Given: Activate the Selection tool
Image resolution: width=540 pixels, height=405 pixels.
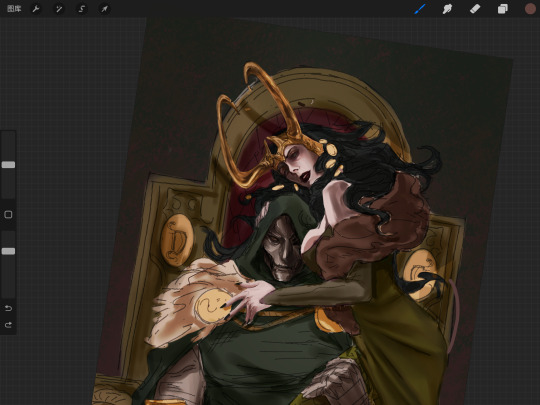Looking at the screenshot, I should (82, 9).
